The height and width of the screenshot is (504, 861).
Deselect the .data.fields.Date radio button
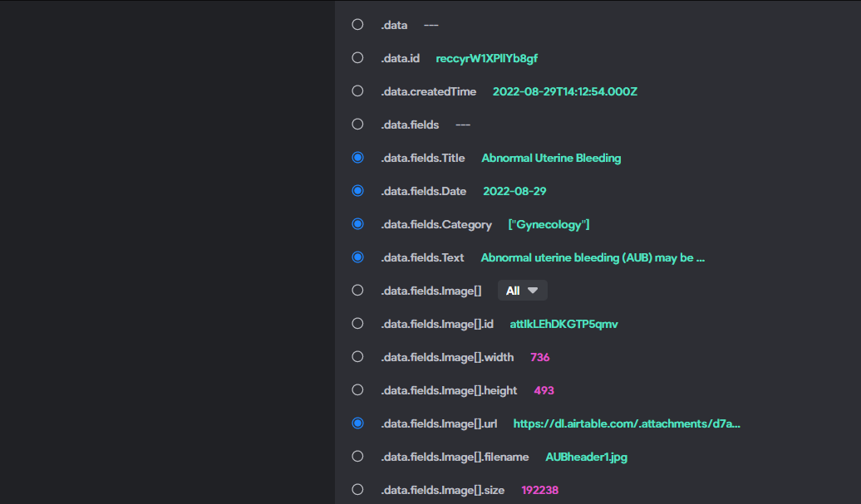click(x=357, y=191)
